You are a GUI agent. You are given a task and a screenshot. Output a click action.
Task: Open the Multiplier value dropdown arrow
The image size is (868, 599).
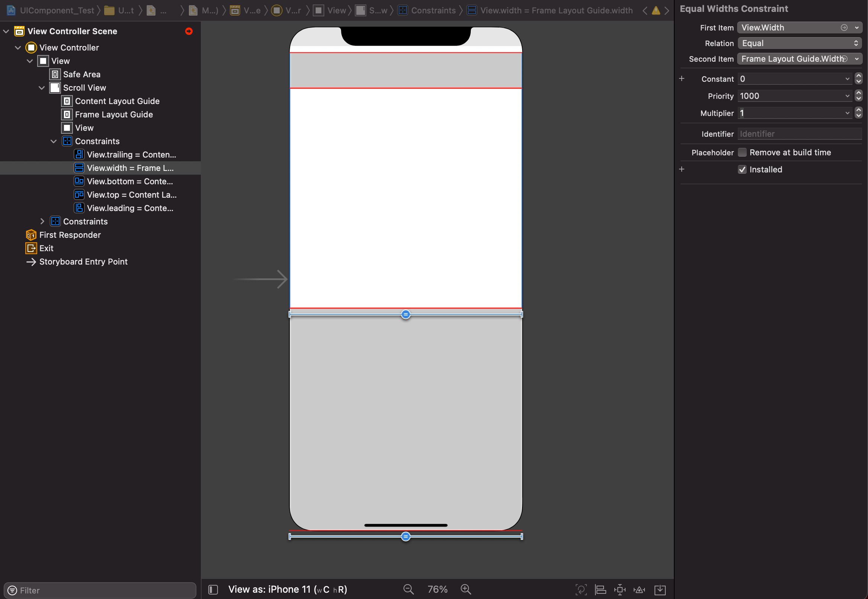pos(847,113)
